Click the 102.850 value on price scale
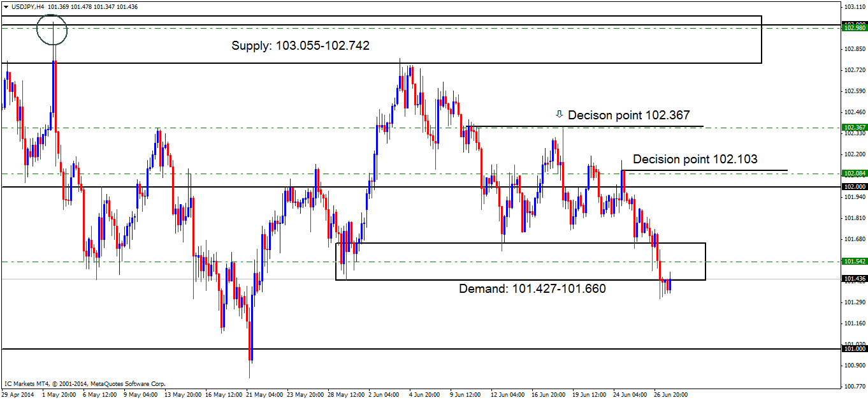The width and height of the screenshot is (868, 400). coord(854,48)
